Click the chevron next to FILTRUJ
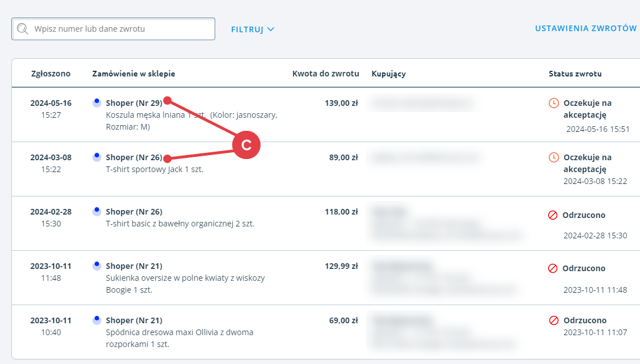 (x=271, y=29)
